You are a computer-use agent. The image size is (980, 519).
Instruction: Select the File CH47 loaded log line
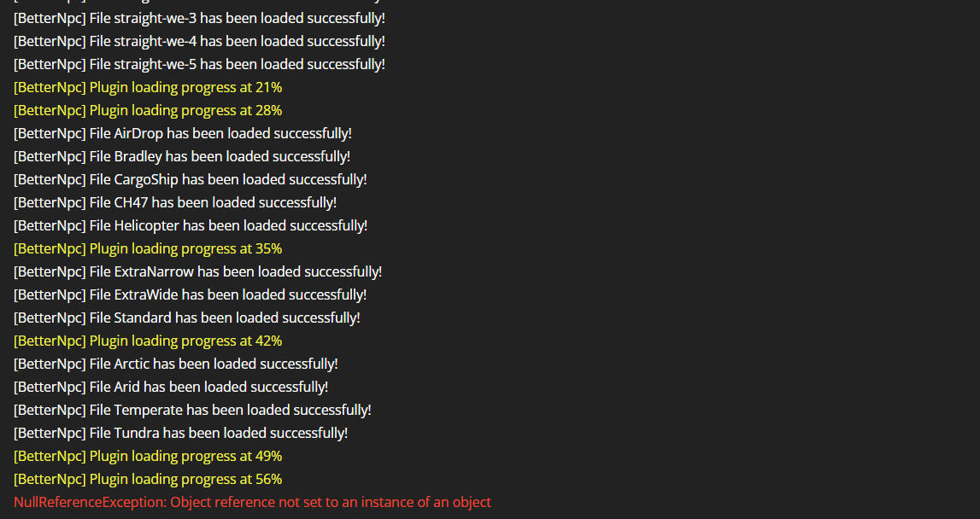(x=175, y=202)
